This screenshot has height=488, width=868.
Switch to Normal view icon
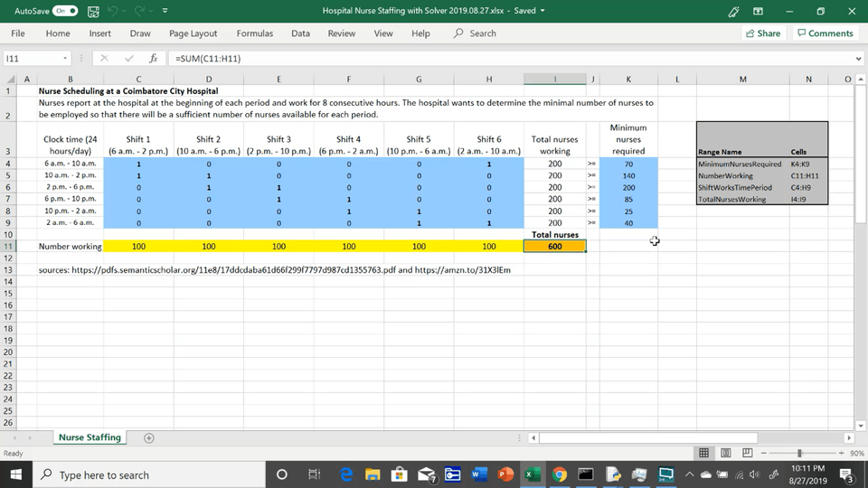703,453
